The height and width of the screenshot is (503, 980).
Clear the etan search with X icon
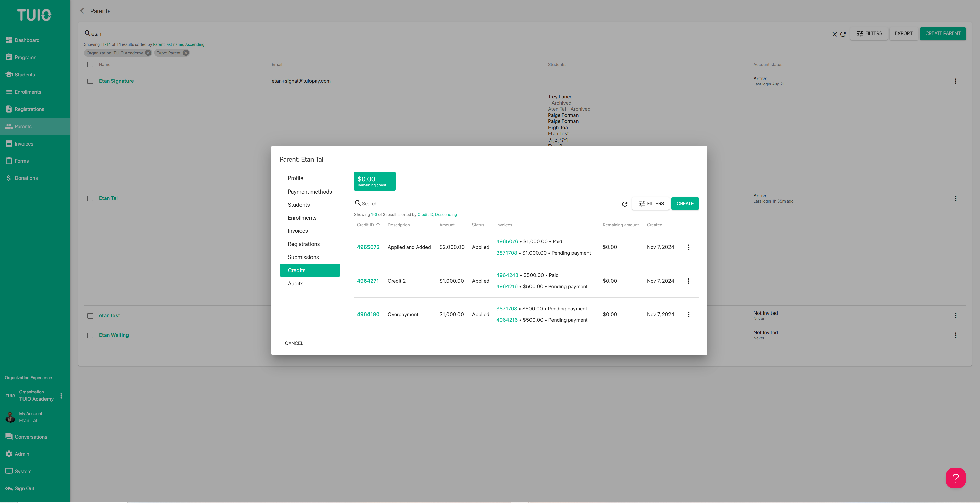click(834, 34)
